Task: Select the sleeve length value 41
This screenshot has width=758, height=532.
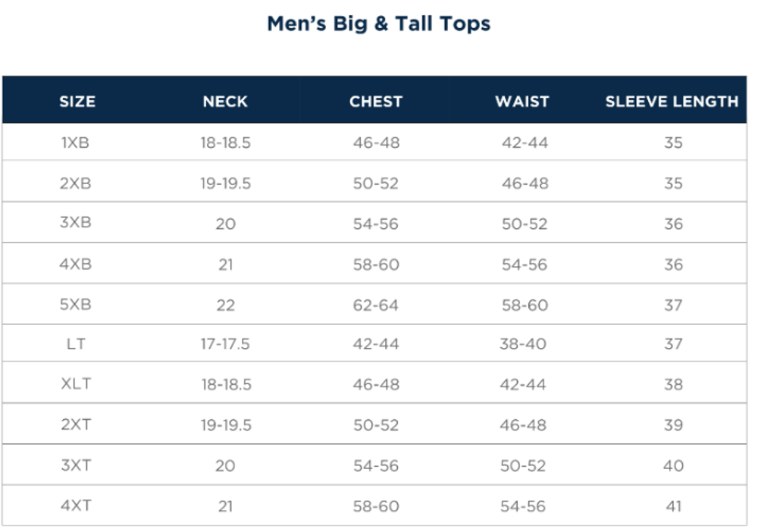Action: (x=673, y=506)
